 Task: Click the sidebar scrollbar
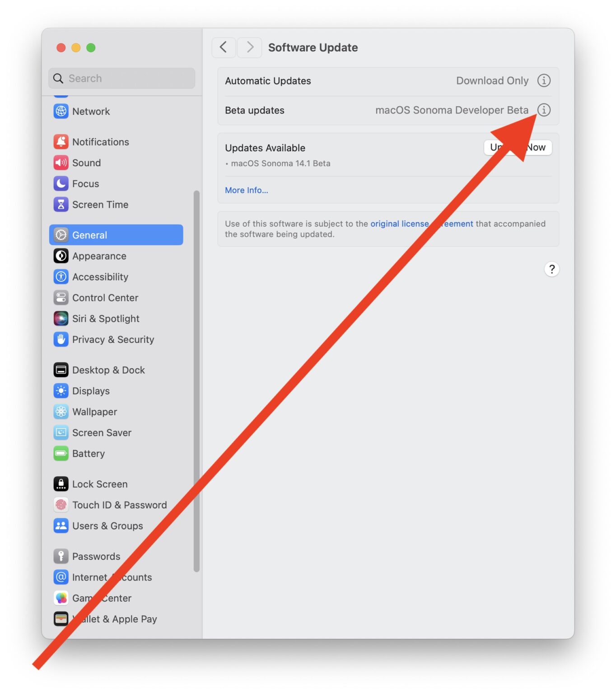(196, 381)
